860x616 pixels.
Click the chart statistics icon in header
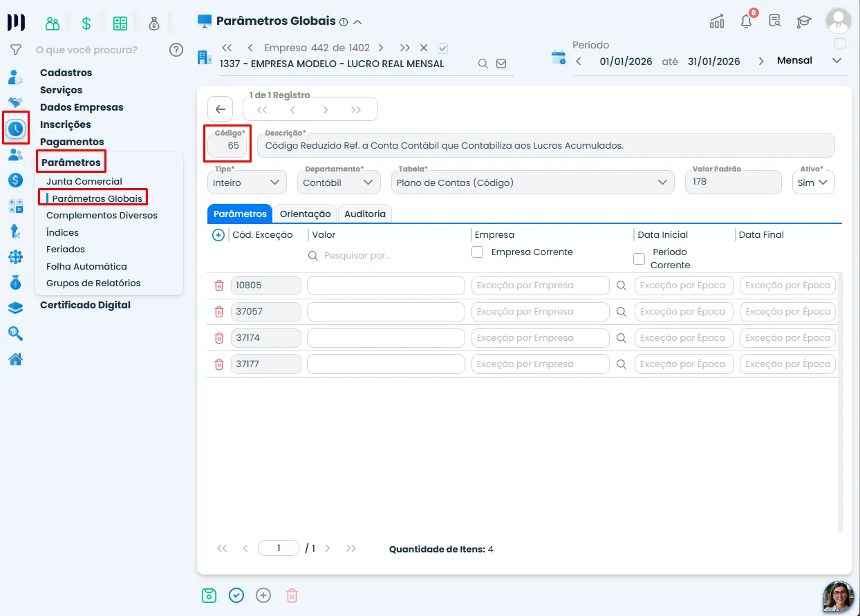(717, 21)
